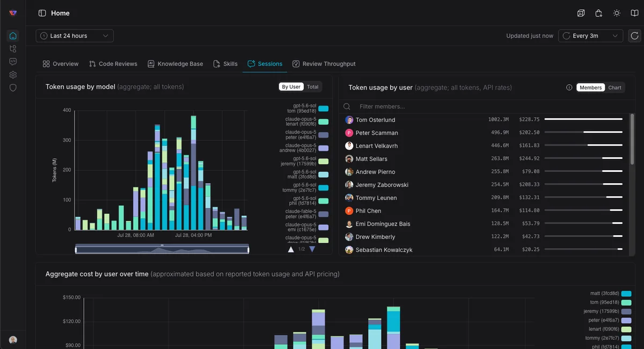644x349 pixels.
Task: Open docs with the book icon
Action: 635,13
